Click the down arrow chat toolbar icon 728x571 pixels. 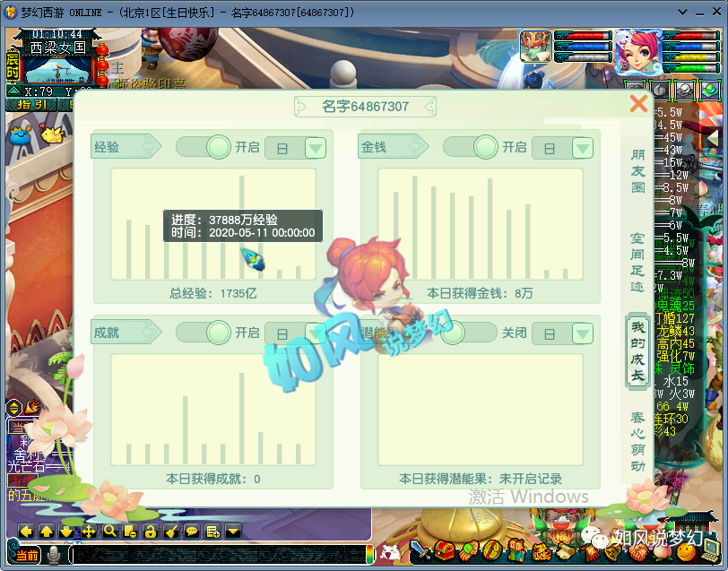click(67, 532)
